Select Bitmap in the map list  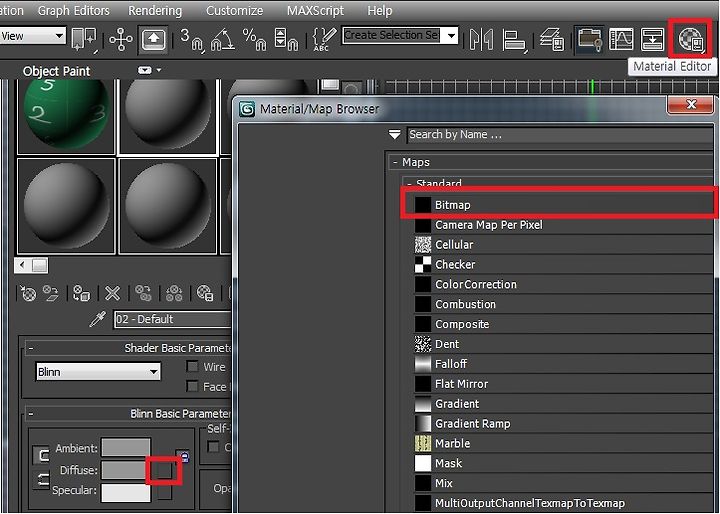pyautogui.click(x=563, y=205)
